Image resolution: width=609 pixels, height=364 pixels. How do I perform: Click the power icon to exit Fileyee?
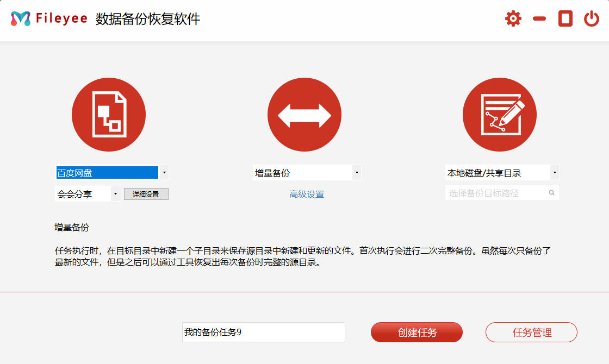click(x=591, y=19)
